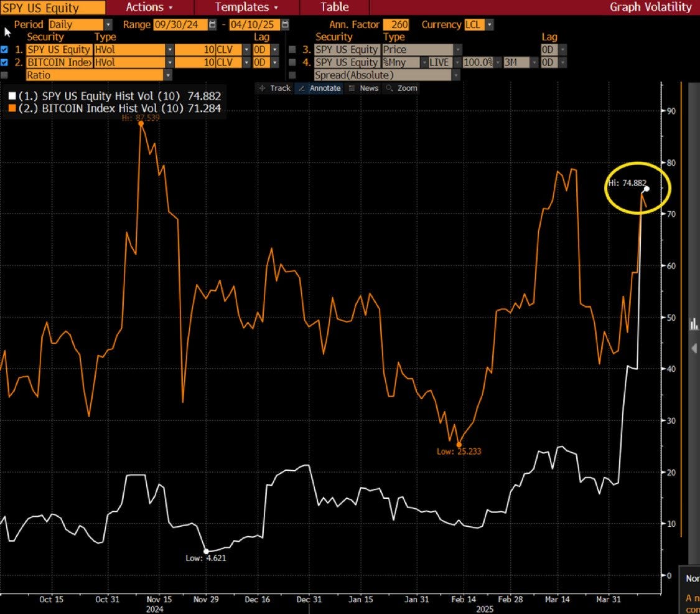Open row 1 CLV dropdown

coord(246,50)
